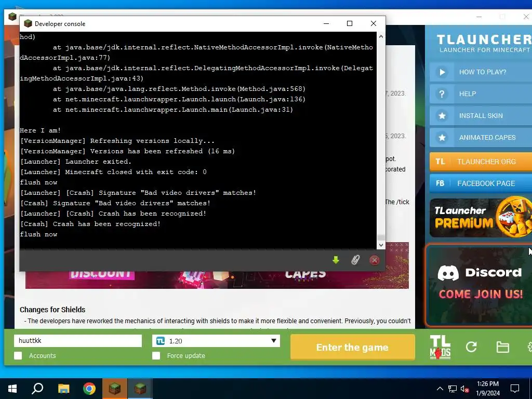Click the TLauncher Premium banner
The height and width of the screenshot is (399, 532).
(x=481, y=218)
